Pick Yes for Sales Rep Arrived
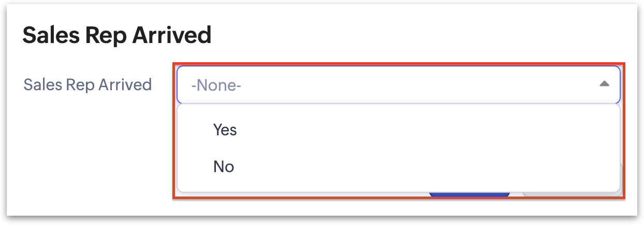 click(x=225, y=130)
